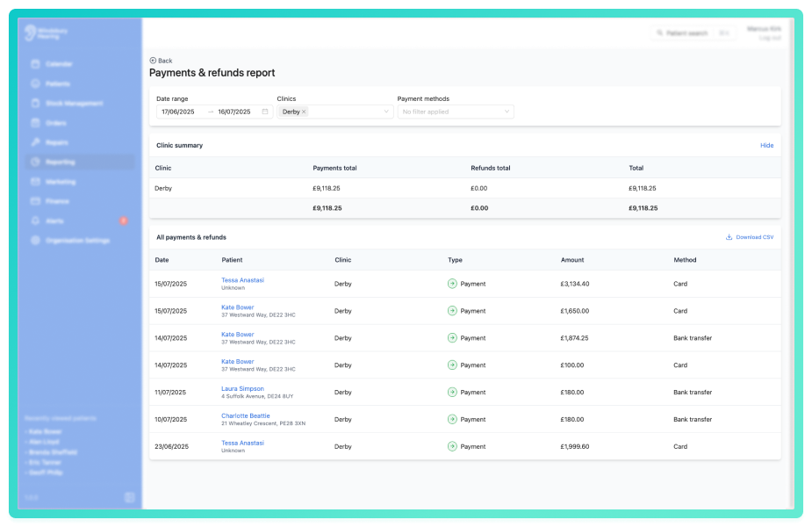Click the payment icon in the £3,134.40 row
This screenshot has height=527, width=812.
pyautogui.click(x=452, y=284)
